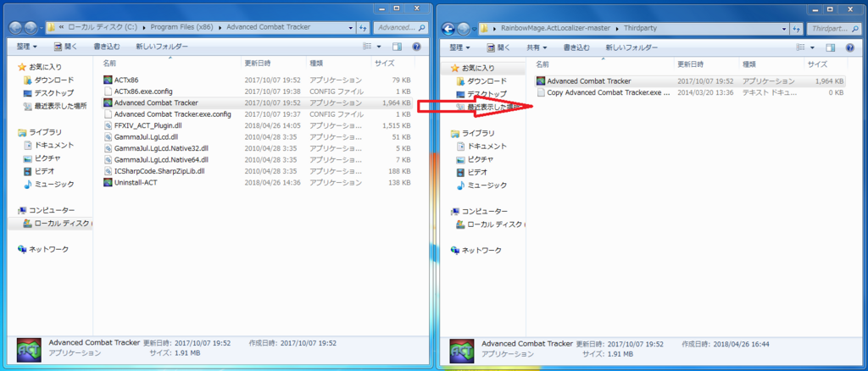Select Advanced Combat Tracker application in left window
The width and height of the screenshot is (868, 371).
point(156,102)
